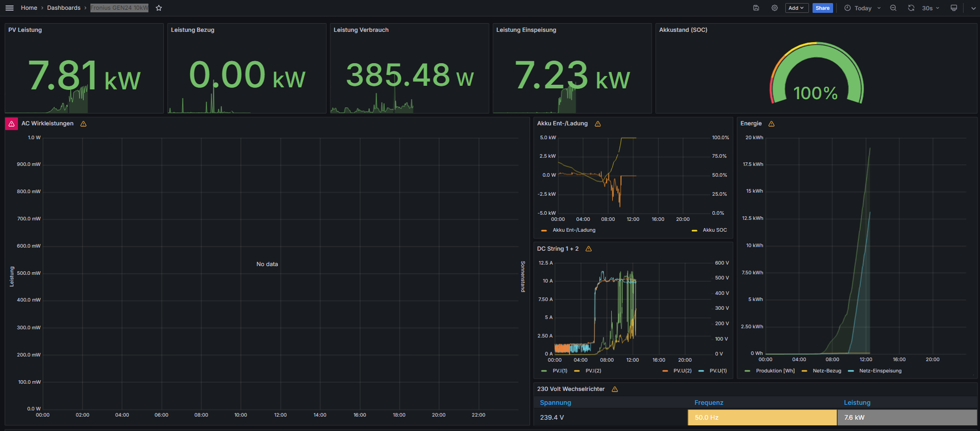Click the red error icon on AC Wirkleistungen
This screenshot has width=980, height=431.
tap(11, 124)
